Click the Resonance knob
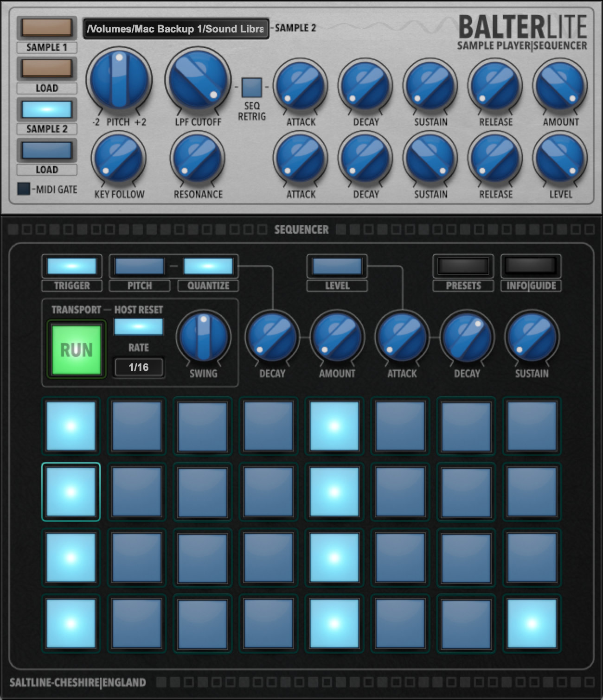This screenshot has height=700, width=603. pyautogui.click(x=198, y=158)
